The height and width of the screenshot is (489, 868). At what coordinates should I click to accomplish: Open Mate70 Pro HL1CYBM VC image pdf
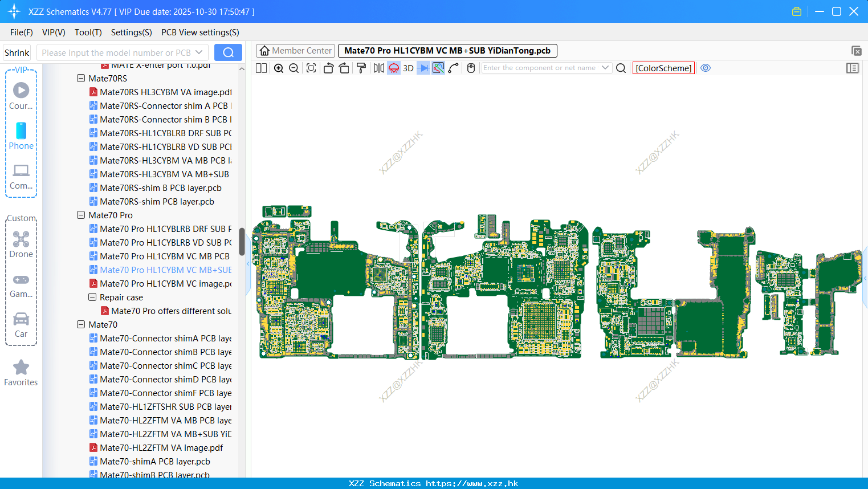coord(161,283)
